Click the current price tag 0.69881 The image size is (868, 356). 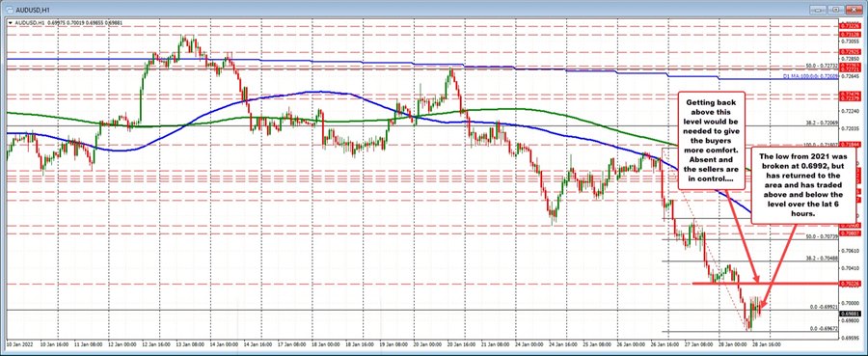(x=851, y=314)
